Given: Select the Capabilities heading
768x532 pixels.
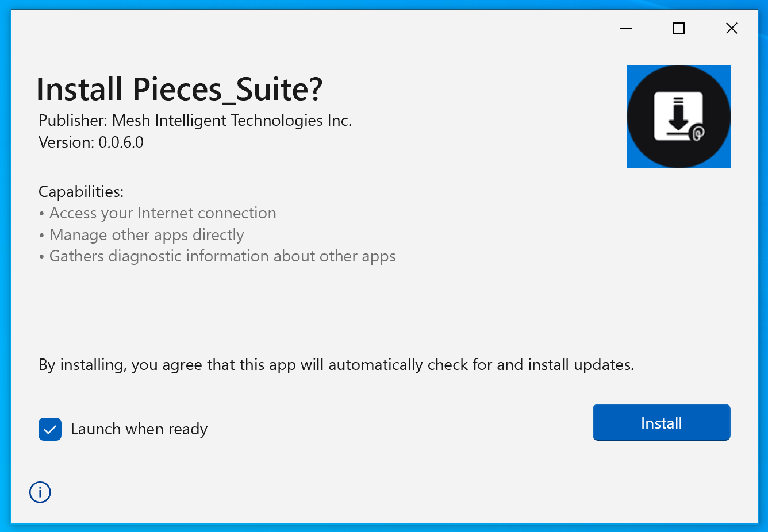Looking at the screenshot, I should point(80,191).
